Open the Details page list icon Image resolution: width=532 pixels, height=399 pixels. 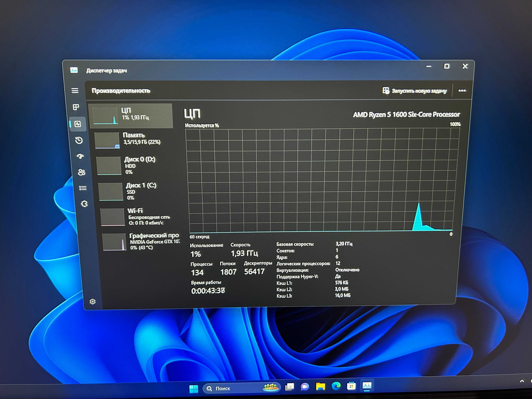[83, 188]
